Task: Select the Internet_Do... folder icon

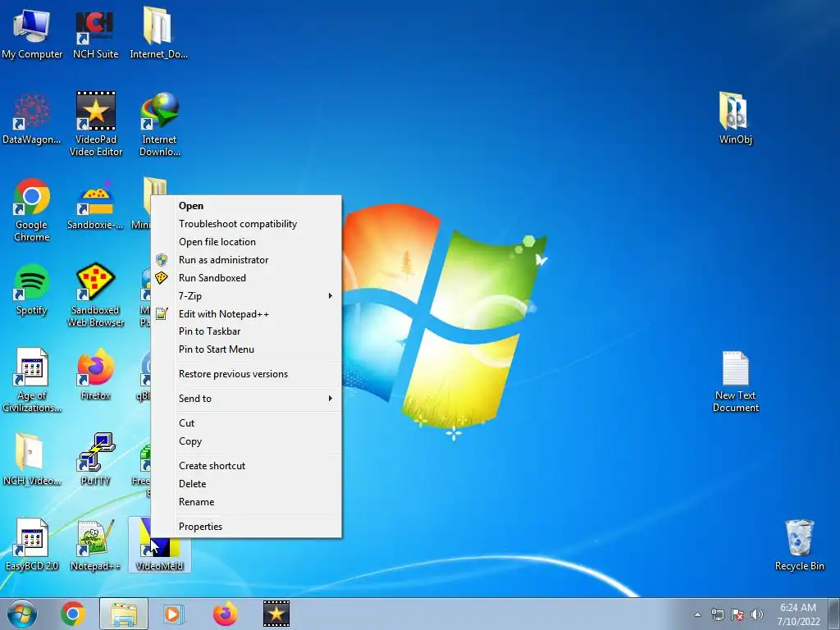Action: click(x=158, y=33)
